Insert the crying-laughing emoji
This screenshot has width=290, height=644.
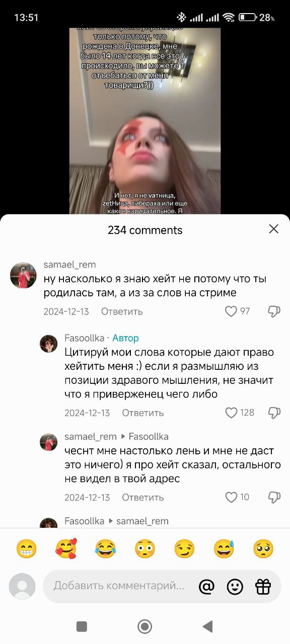tap(106, 548)
